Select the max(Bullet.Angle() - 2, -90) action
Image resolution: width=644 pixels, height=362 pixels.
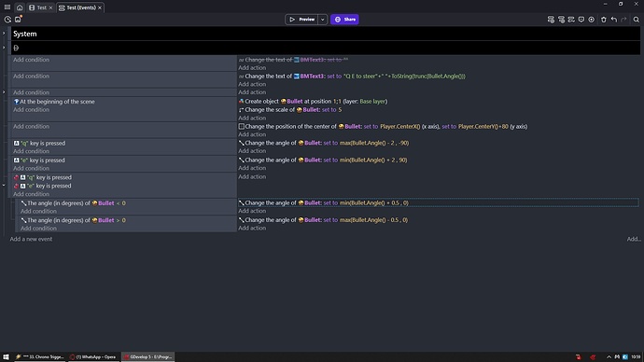click(324, 143)
